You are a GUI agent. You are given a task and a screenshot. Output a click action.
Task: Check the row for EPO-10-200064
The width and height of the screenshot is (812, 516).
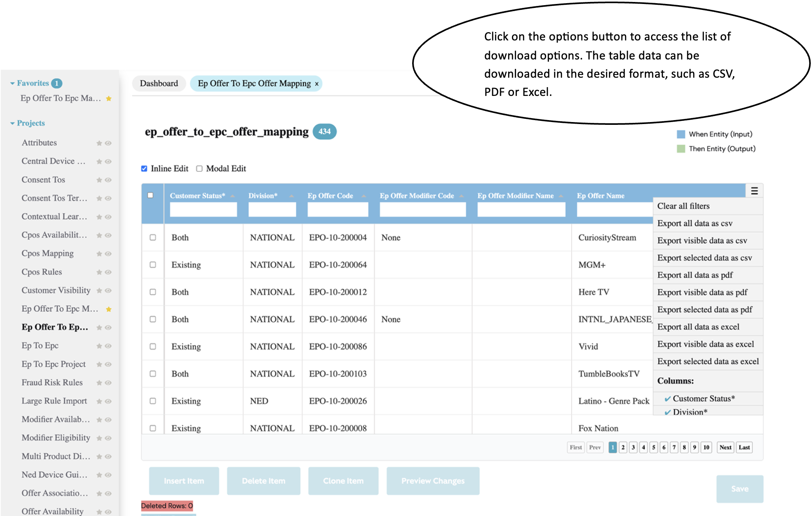153,265
